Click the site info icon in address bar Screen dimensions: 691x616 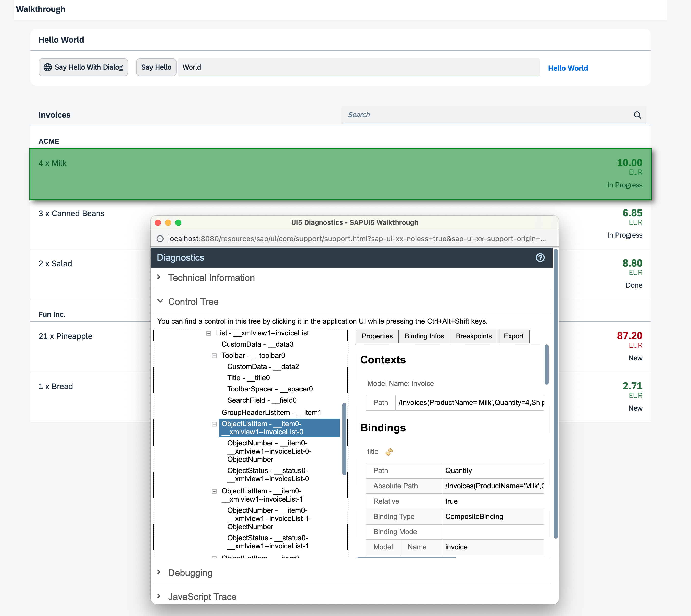point(160,239)
